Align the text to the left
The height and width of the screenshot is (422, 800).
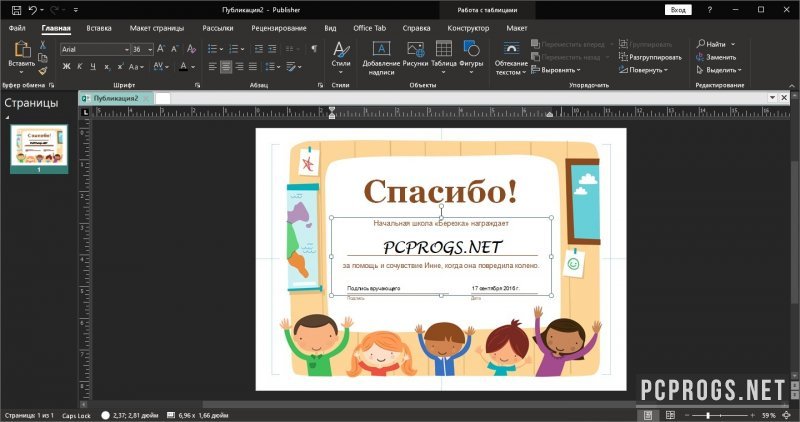[x=213, y=66]
